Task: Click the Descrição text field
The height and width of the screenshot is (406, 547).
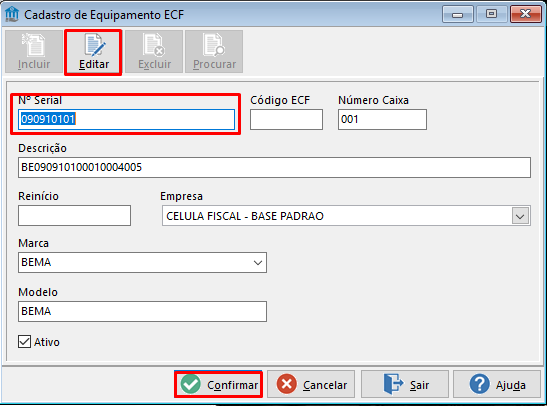Action: 275,167
